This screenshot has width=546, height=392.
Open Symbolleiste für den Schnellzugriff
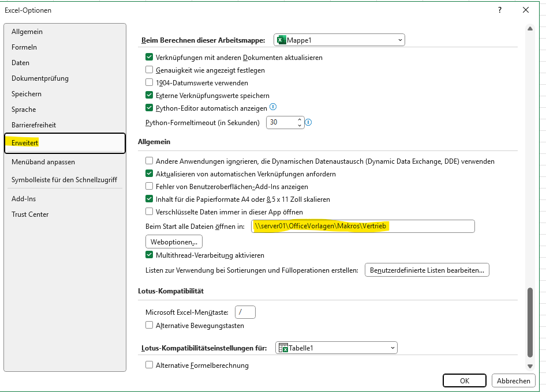pyautogui.click(x=65, y=180)
